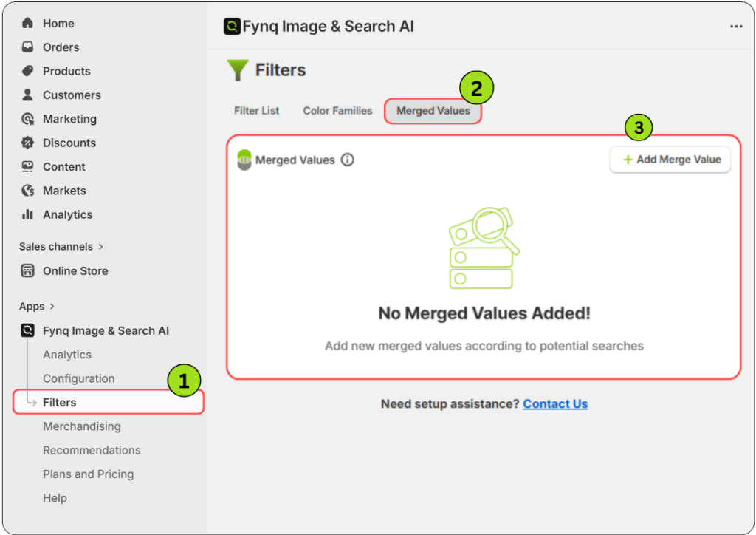The image size is (756, 535).
Task: Open the Help subpage
Action: click(x=55, y=498)
